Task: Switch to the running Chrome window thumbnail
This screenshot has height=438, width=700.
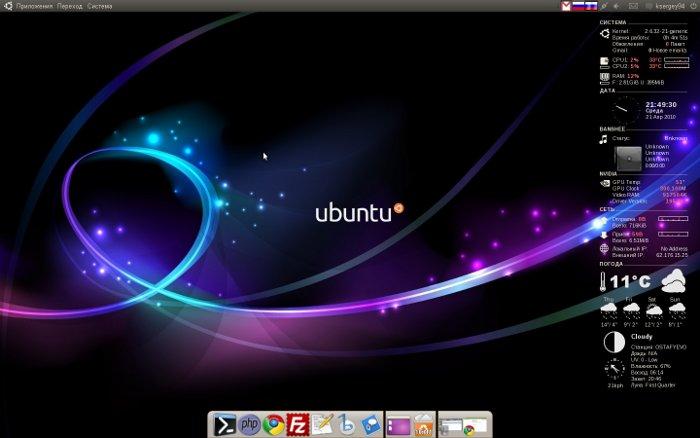Action: [475, 425]
